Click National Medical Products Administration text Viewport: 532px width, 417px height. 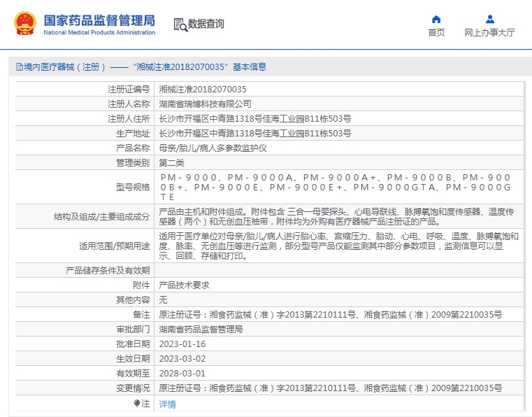point(99,33)
